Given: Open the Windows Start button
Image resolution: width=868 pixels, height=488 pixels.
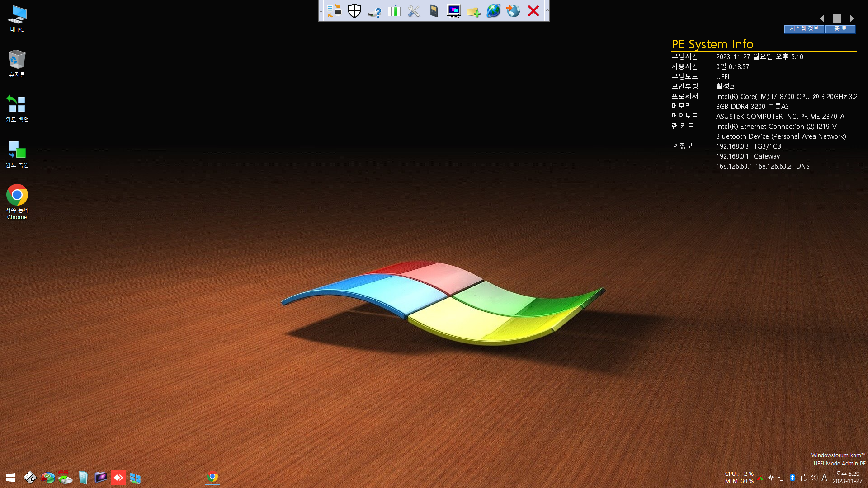Looking at the screenshot, I should [x=11, y=478].
